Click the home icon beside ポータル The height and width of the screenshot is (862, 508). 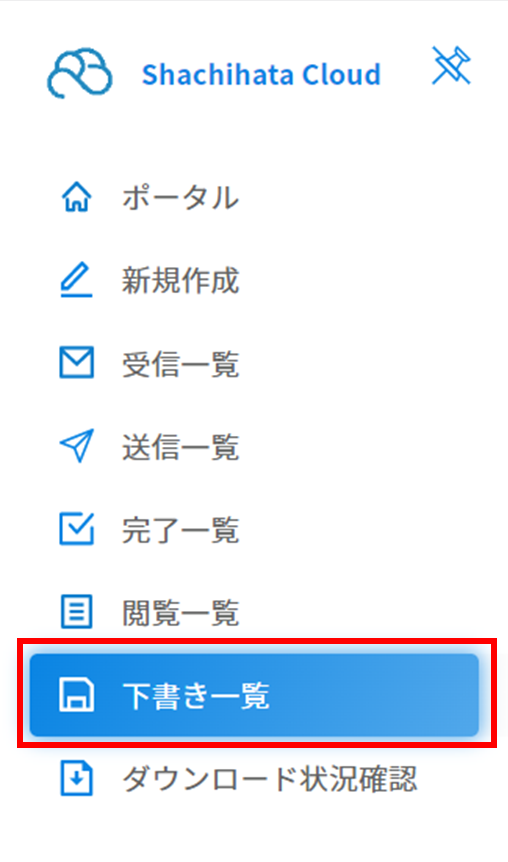[76, 197]
